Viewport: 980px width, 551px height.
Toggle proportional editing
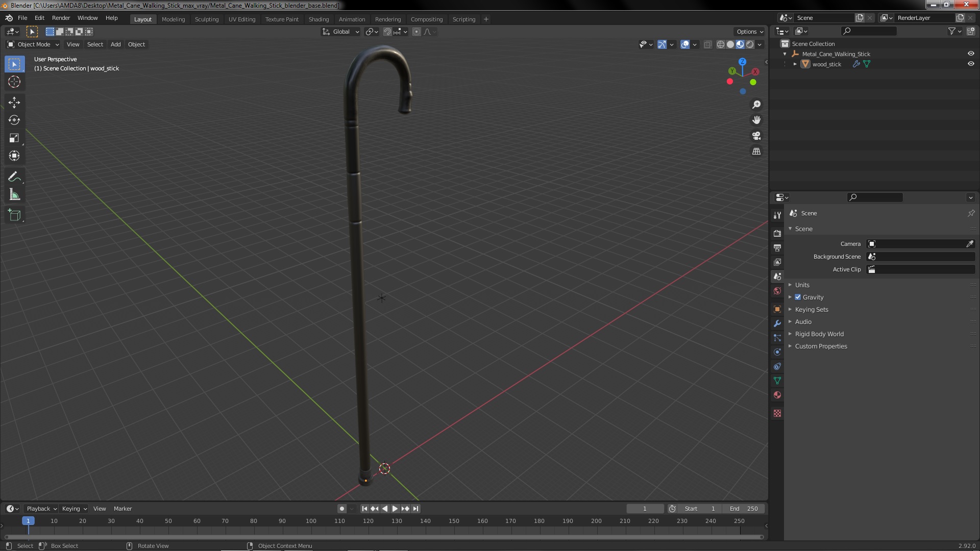click(416, 32)
